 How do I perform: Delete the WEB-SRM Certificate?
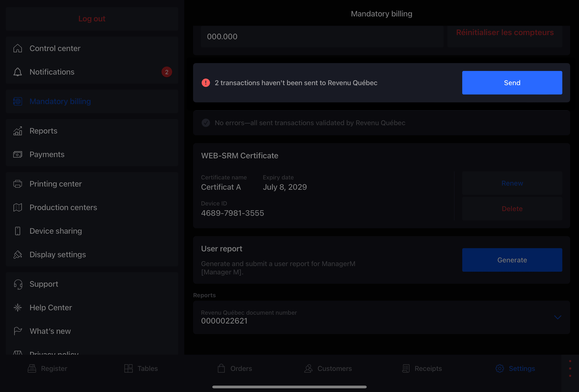click(512, 208)
